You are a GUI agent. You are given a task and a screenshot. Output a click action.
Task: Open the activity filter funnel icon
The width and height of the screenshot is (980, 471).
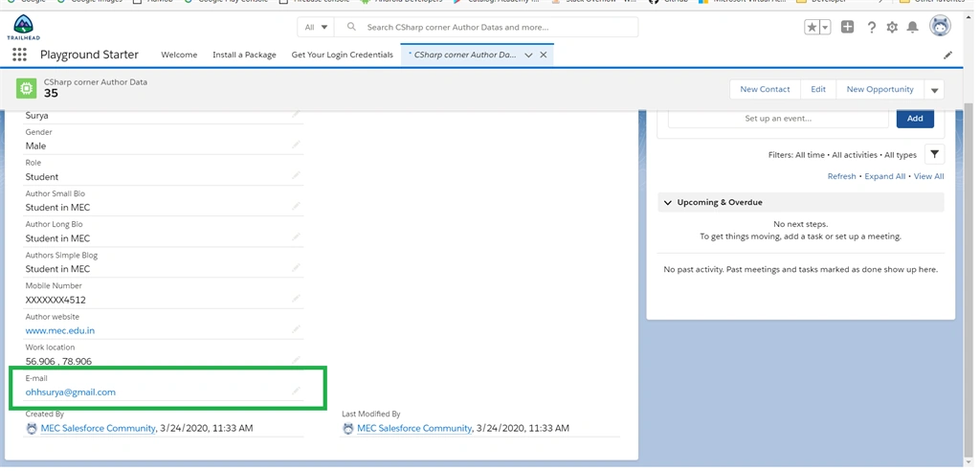(x=934, y=154)
